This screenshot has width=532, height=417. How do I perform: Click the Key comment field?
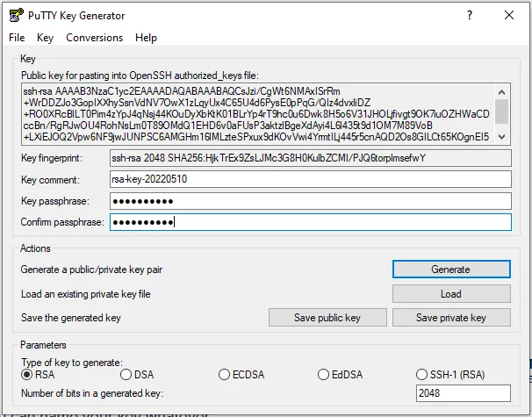coord(311,179)
